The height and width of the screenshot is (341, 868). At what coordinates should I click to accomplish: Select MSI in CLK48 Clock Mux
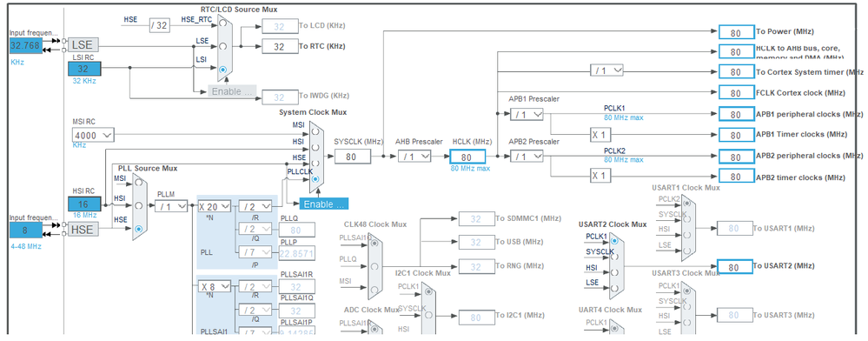[374, 289]
